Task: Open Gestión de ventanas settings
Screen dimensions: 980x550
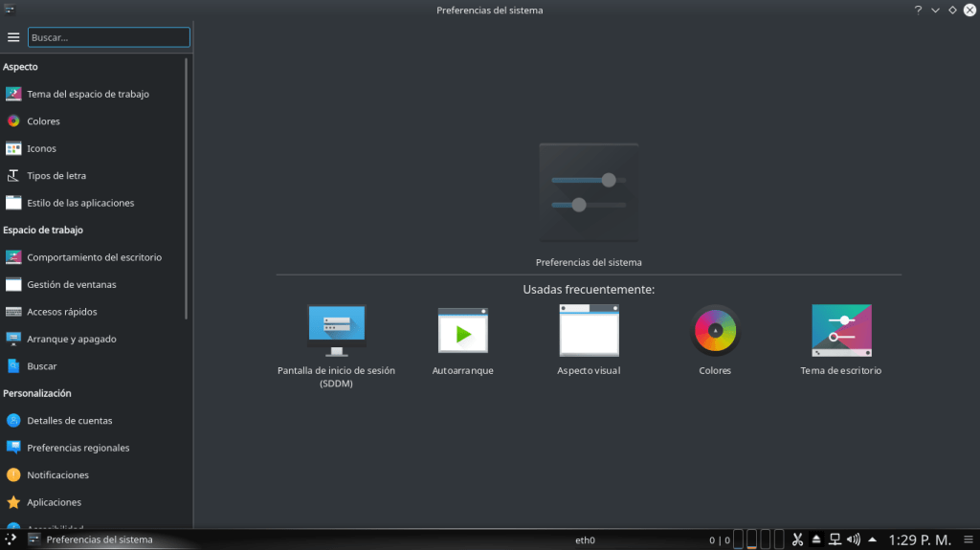Action: click(x=71, y=284)
